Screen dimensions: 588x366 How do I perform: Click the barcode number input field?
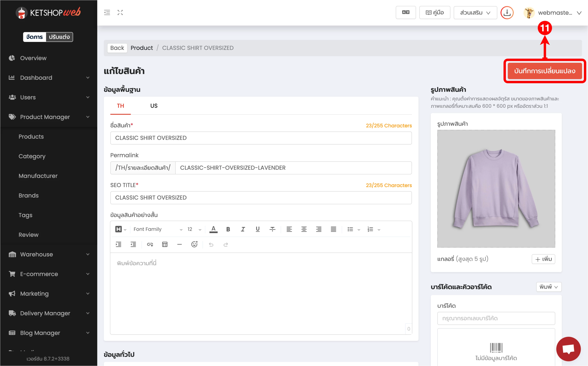tap(496, 318)
